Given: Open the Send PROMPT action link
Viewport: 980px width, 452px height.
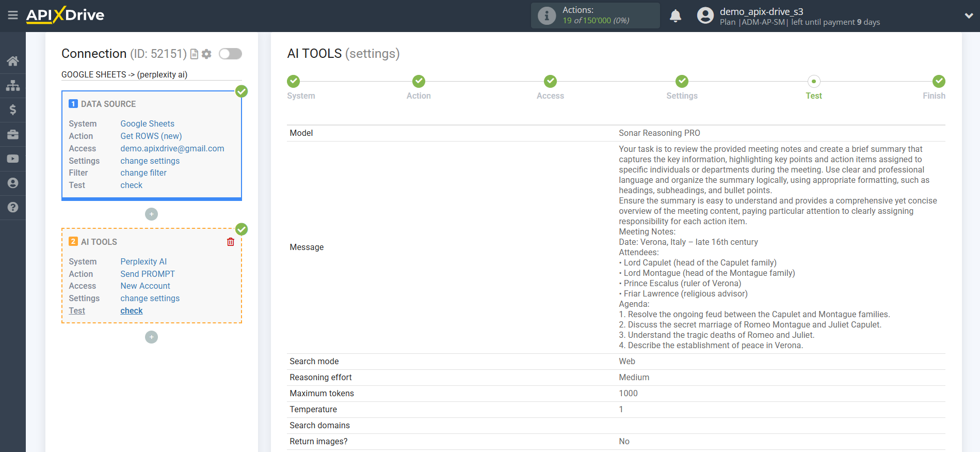Looking at the screenshot, I should (148, 274).
